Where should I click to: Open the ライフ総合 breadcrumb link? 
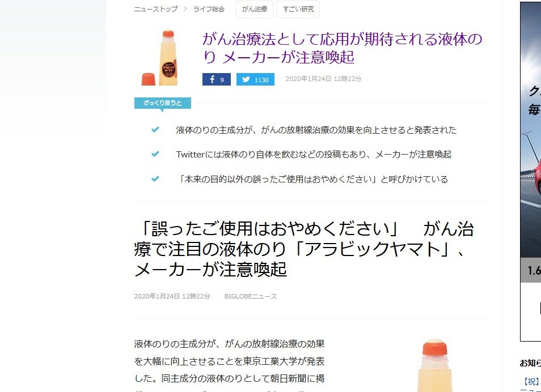pyautogui.click(x=209, y=9)
